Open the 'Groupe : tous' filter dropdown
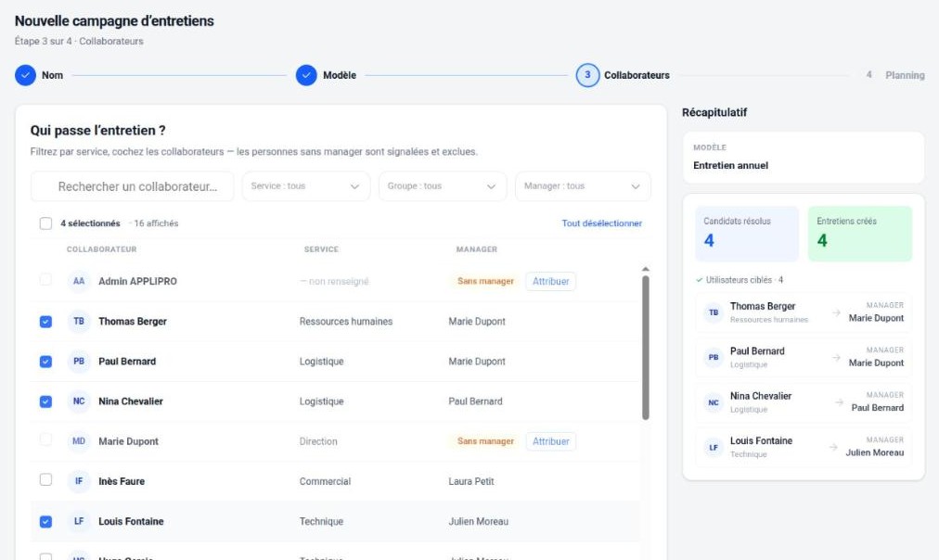The width and height of the screenshot is (939, 560). coord(443,186)
